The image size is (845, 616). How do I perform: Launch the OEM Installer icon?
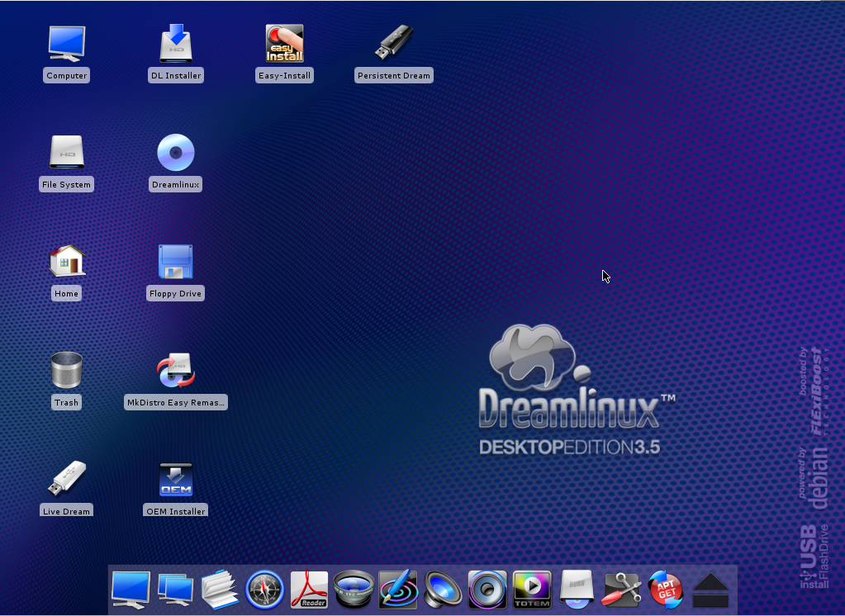pos(175,480)
